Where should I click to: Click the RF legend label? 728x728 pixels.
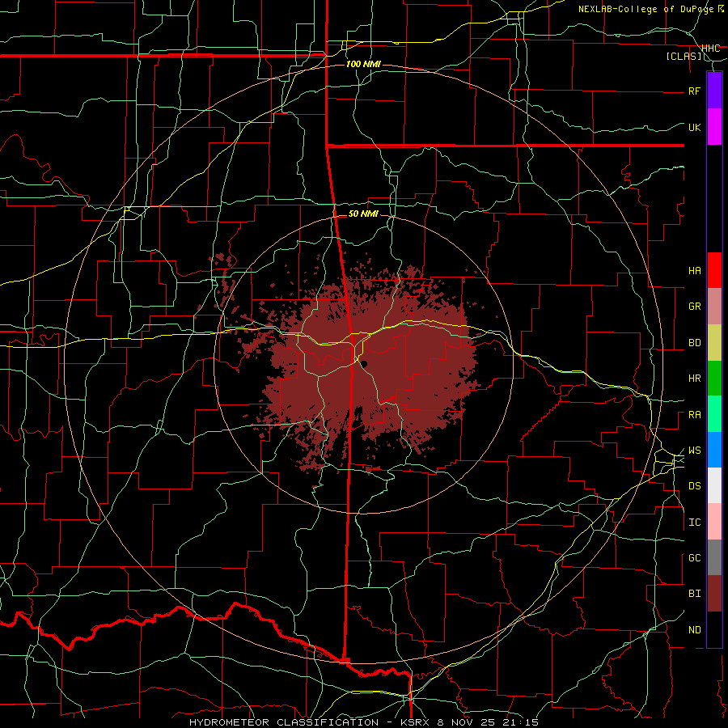click(694, 91)
